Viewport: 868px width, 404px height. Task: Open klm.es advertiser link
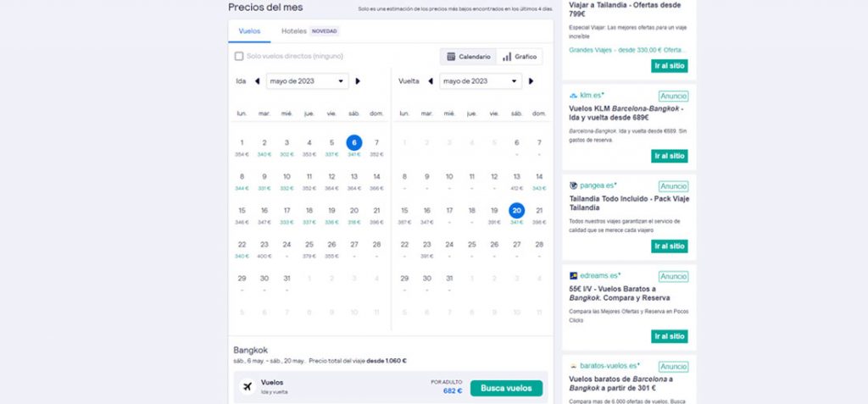click(x=592, y=95)
